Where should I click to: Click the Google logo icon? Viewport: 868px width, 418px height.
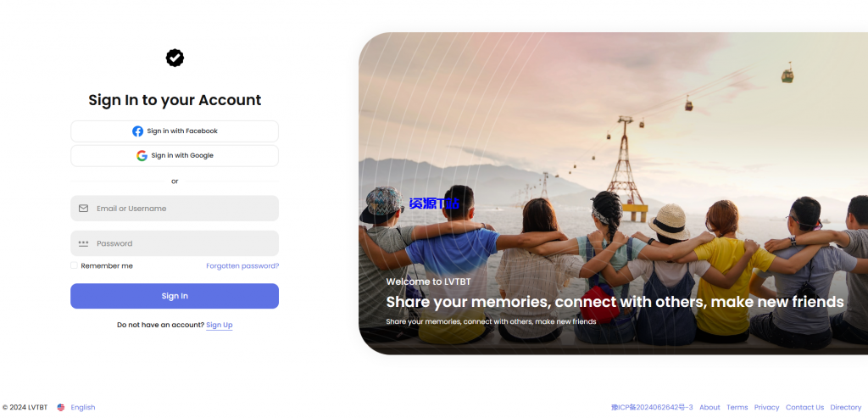(142, 155)
